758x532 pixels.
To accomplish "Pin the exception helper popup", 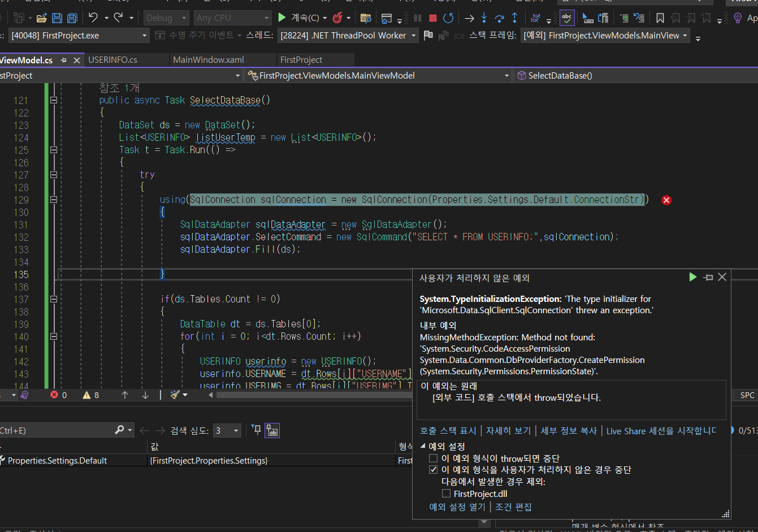I will tap(708, 277).
